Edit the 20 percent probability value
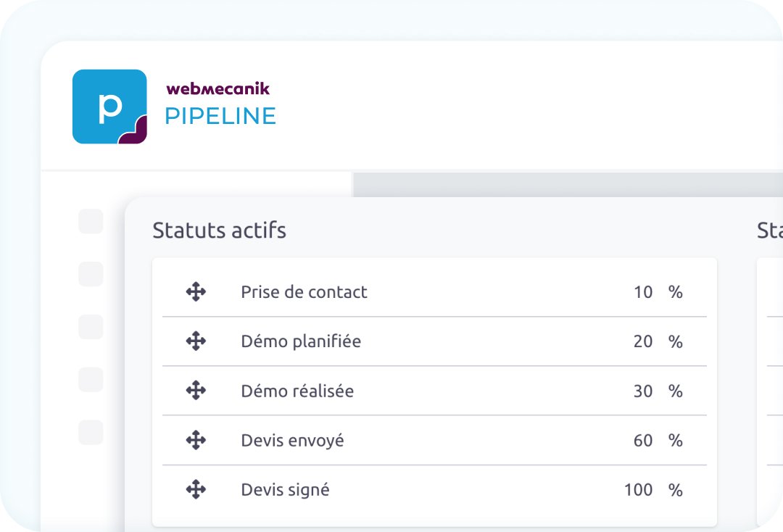The image size is (783, 532). coord(643,341)
